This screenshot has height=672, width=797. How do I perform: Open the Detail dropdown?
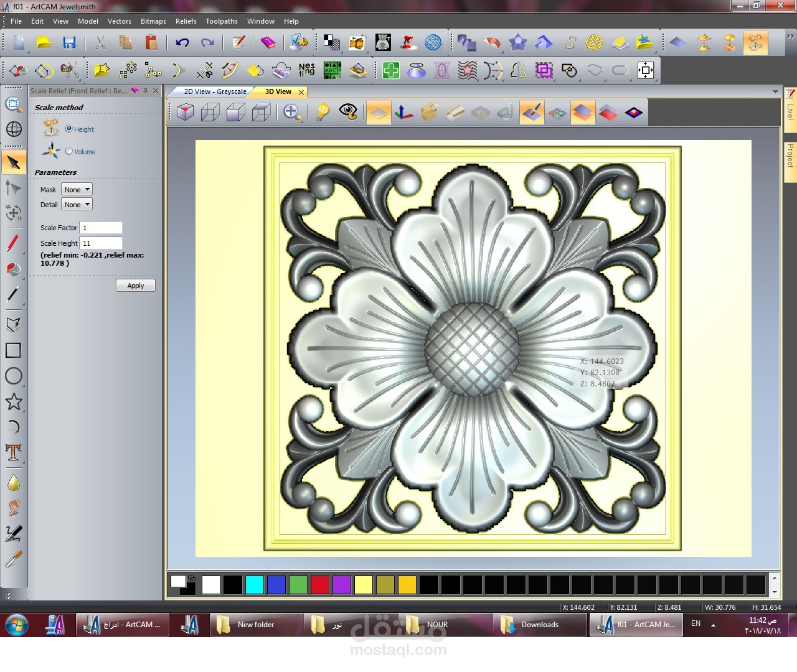(x=77, y=204)
